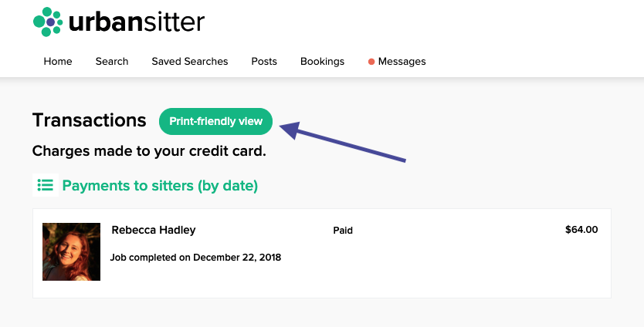
Task: Click the Transactions page heading
Action: point(89,120)
